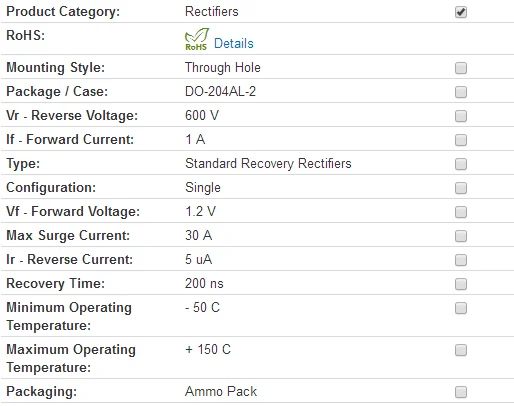514x406 pixels.
Task: Click the DO-204AL-2 package value
Action: point(220,92)
